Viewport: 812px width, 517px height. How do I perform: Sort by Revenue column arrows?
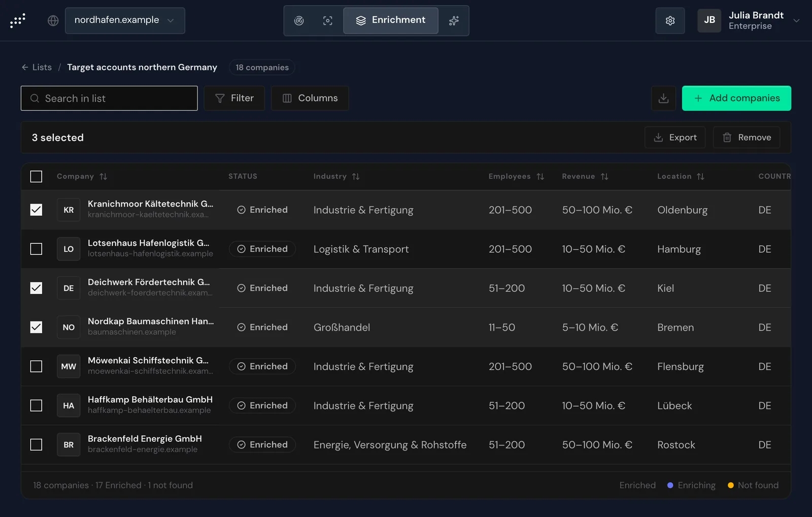[x=604, y=176]
